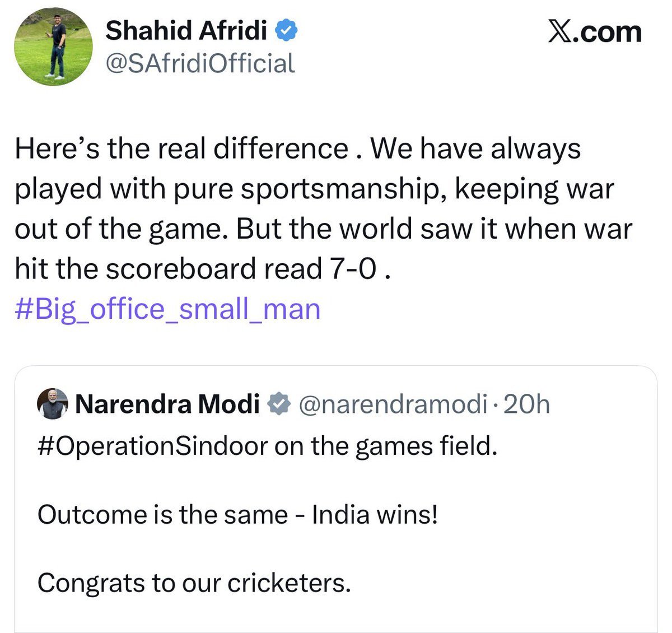This screenshot has height=633, width=672.
Task: Open the @SAfridiOfficial handle
Action: (200, 63)
